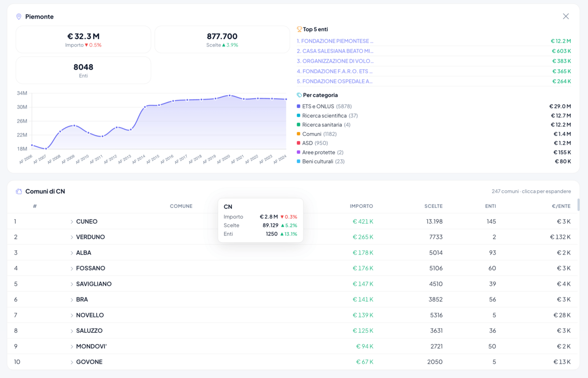Expand the SAVIGLIANO row chevron
The height and width of the screenshot is (378, 588).
click(72, 284)
